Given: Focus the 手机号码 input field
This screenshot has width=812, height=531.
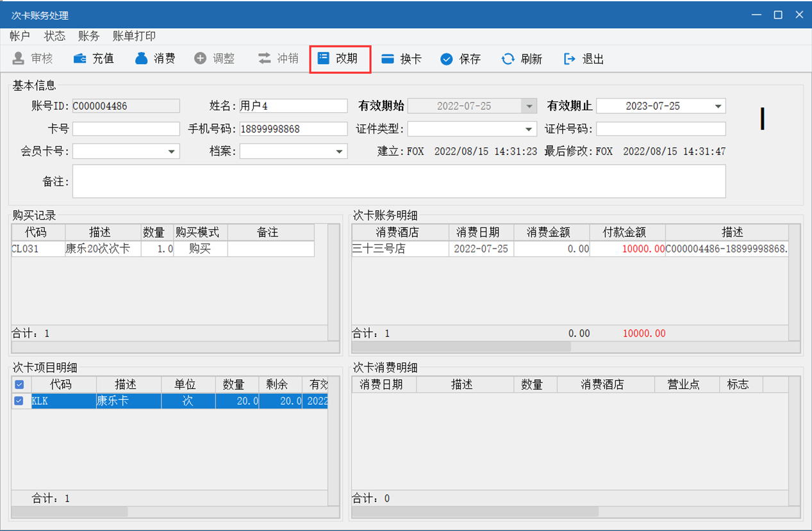Looking at the screenshot, I should pyautogui.click(x=294, y=129).
